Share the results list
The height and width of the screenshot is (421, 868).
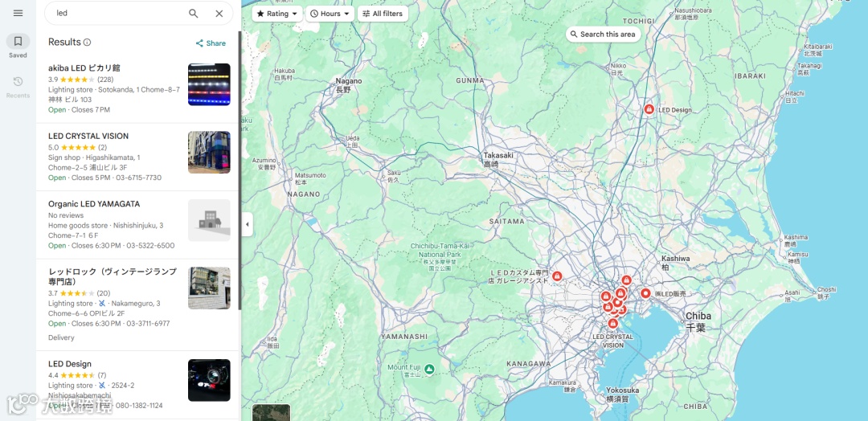pos(211,43)
